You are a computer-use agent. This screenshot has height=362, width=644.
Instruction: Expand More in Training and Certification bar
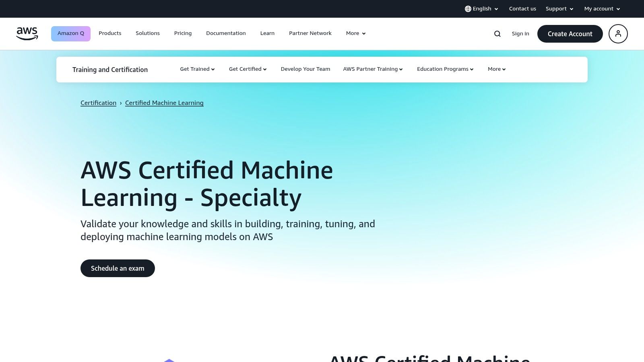coord(497,69)
